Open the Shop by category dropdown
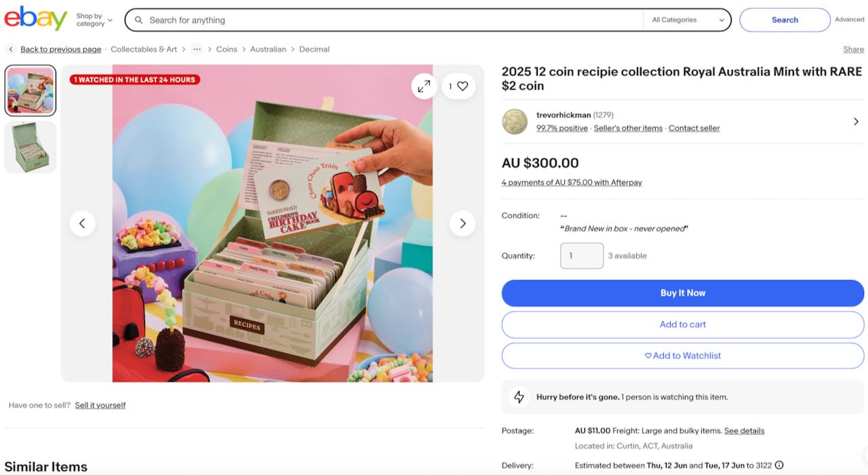868x475 pixels. click(94, 20)
